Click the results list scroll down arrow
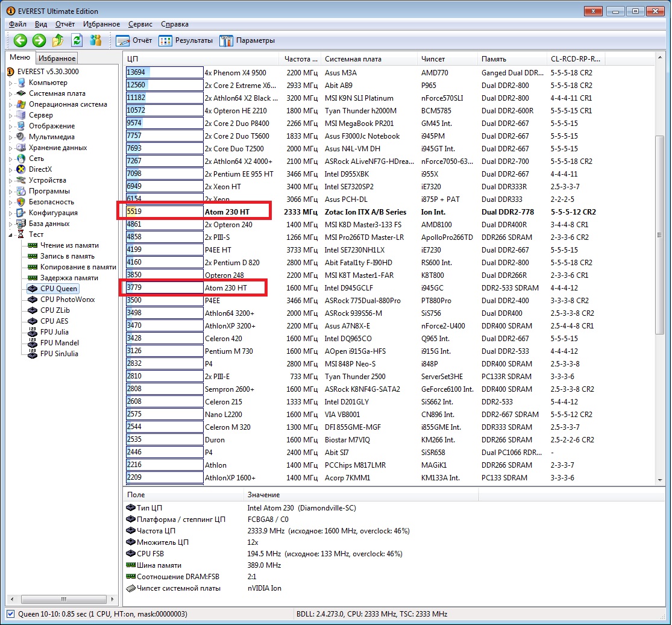 tap(659, 480)
